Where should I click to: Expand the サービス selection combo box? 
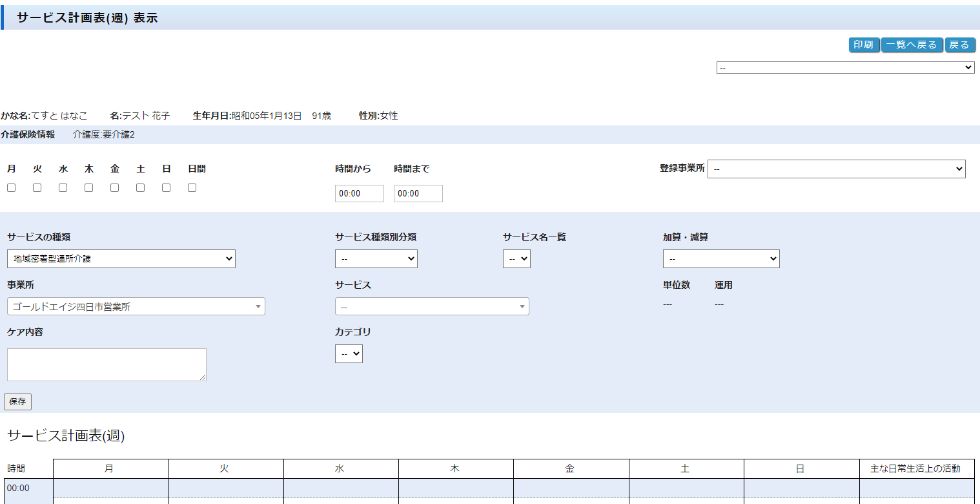click(431, 307)
